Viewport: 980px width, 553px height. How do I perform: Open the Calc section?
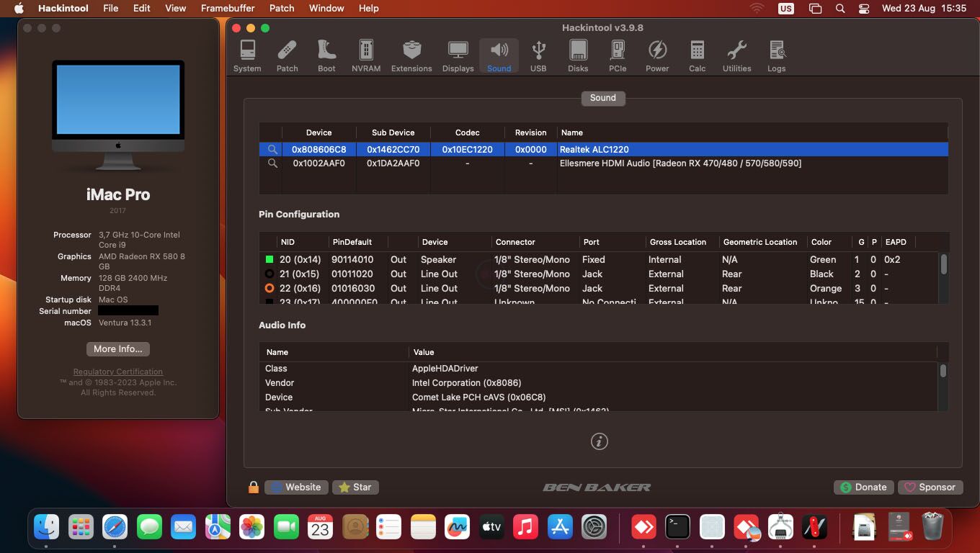tap(697, 56)
